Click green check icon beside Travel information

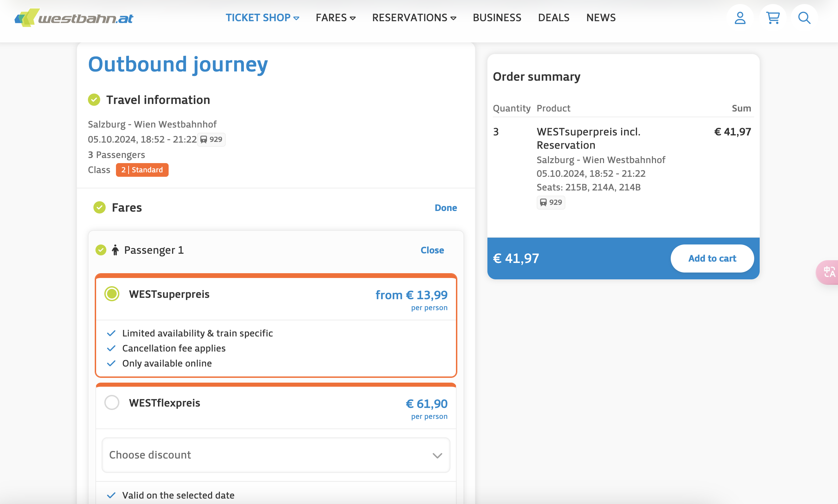point(94,100)
